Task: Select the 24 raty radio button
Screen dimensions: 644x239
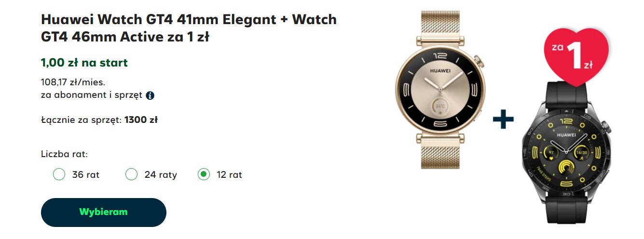Action: (131, 174)
